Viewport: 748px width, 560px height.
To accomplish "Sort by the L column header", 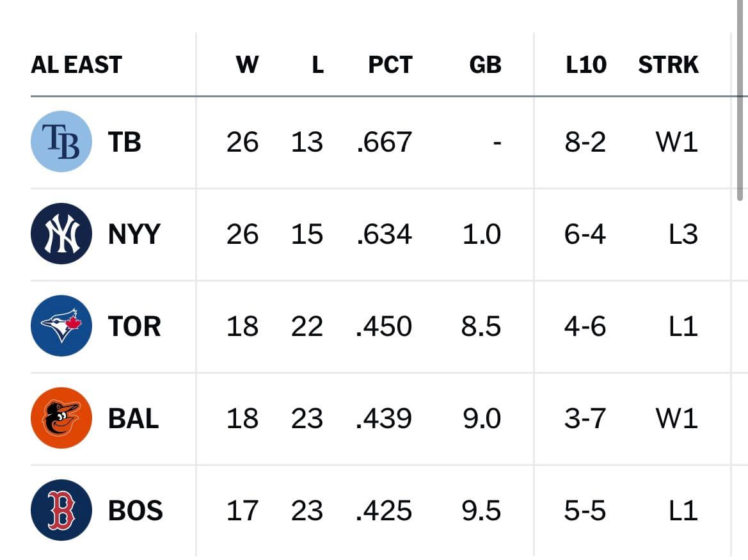I will (318, 65).
